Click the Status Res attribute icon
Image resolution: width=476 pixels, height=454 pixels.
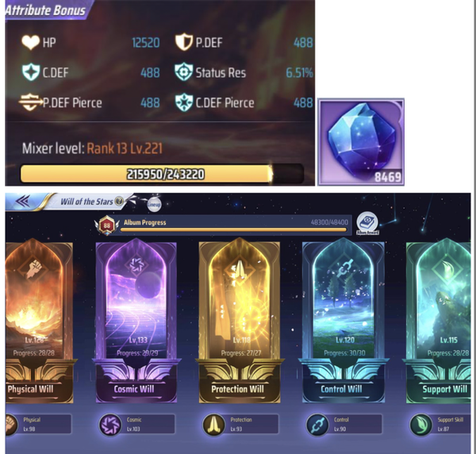click(184, 72)
